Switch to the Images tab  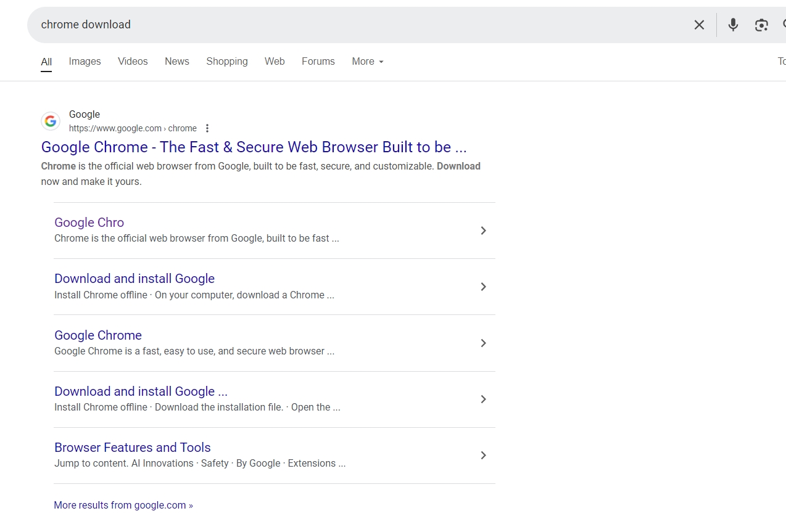tap(85, 62)
